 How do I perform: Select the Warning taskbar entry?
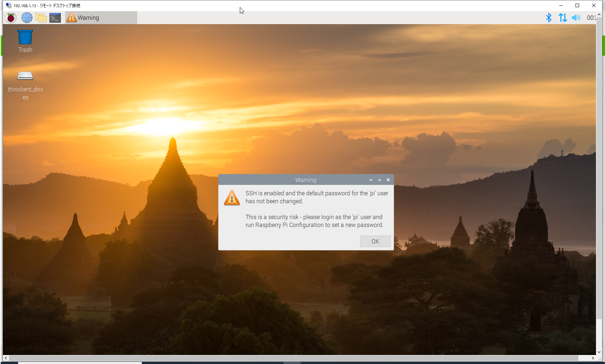point(101,18)
